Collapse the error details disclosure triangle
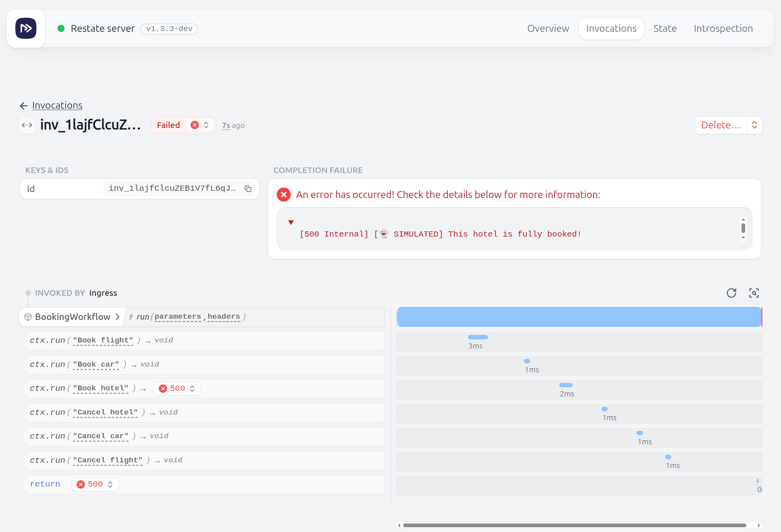The image size is (781, 532). (291, 223)
